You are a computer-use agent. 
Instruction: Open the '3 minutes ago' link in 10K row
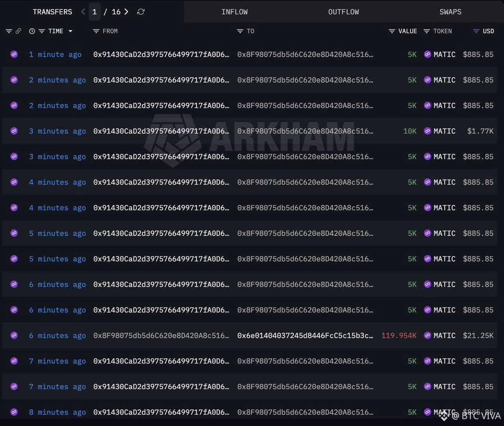click(x=57, y=131)
